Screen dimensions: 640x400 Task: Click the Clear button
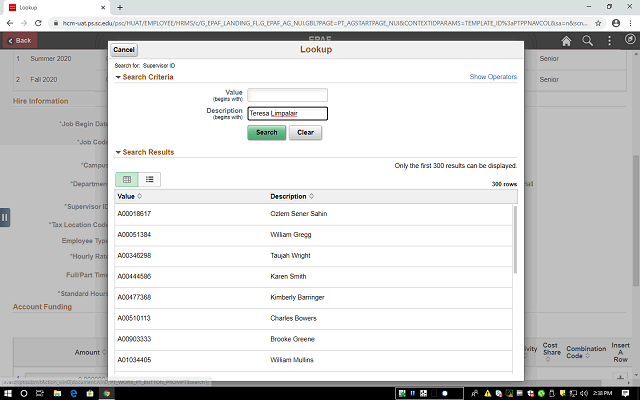[305, 133]
